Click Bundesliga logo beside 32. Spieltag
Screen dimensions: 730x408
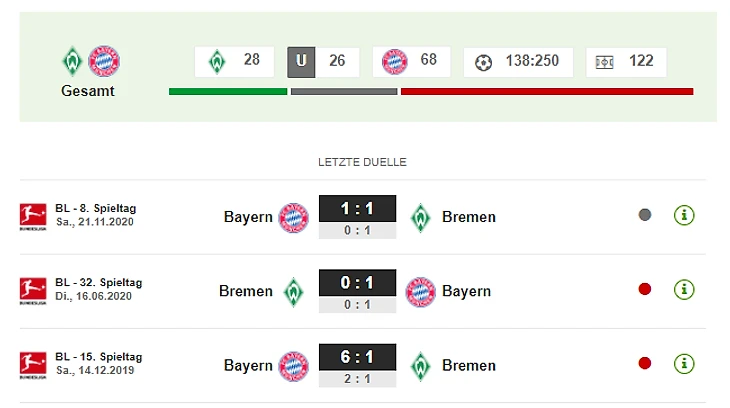[x=33, y=290]
